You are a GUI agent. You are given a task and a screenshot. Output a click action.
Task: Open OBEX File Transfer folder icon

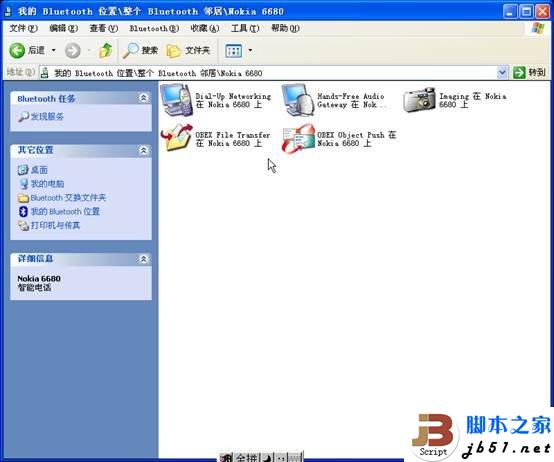coord(176,138)
